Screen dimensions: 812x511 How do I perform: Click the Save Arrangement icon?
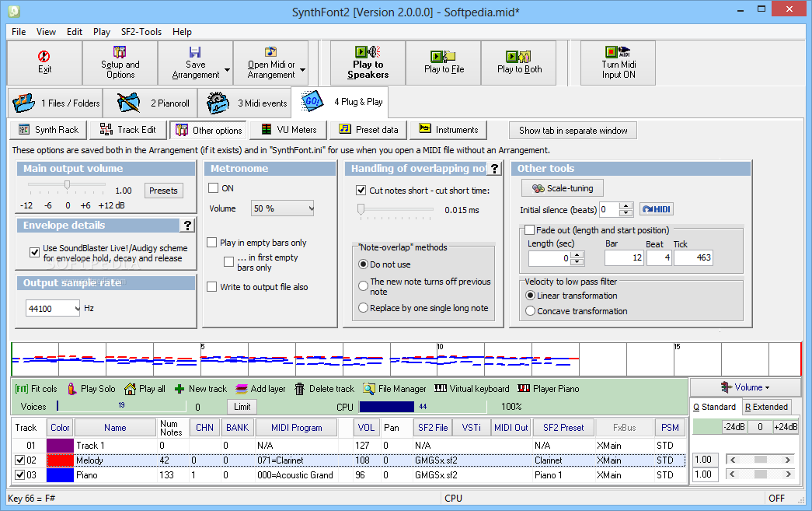pos(195,52)
